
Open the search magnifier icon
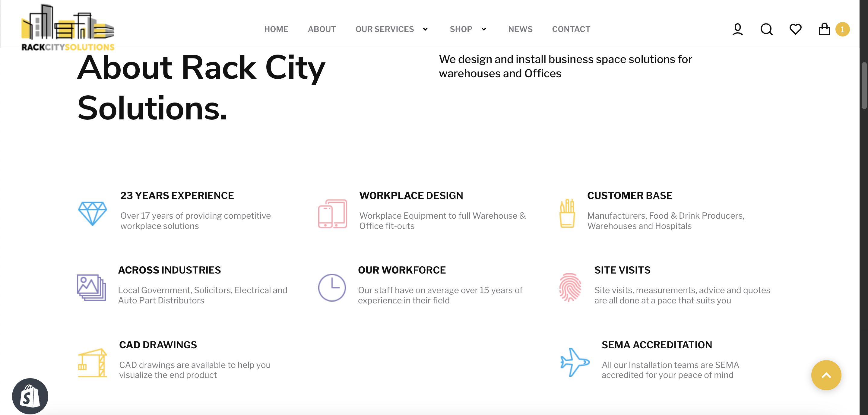tap(766, 29)
